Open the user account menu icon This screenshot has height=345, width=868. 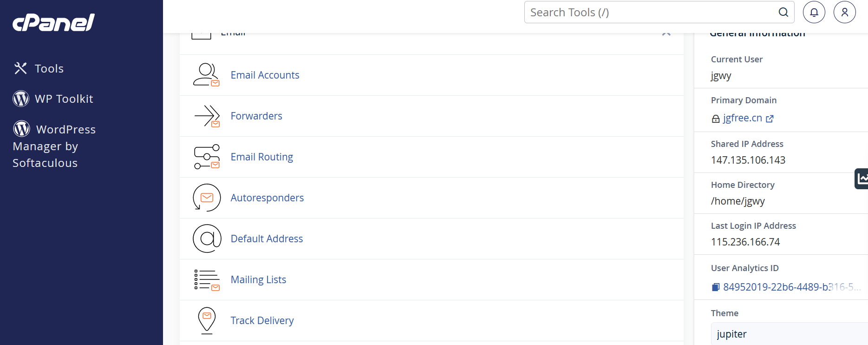click(845, 12)
